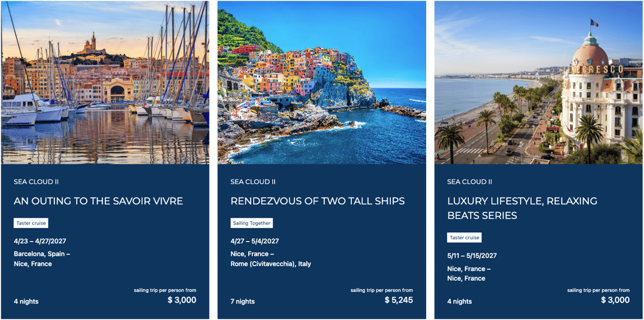Click the $ 3,000 price on Luxury Lifestyle card
Screen dimensions: 644x320
615,300
